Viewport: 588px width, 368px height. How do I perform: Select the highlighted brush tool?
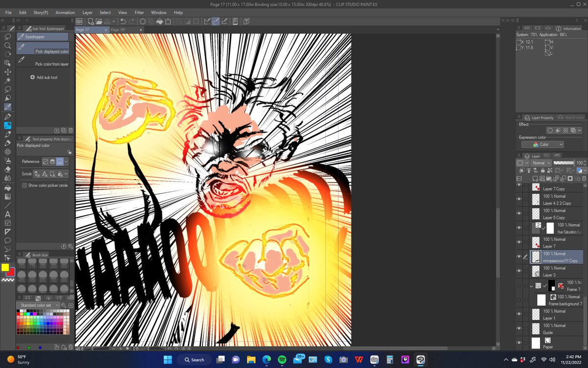click(8, 126)
